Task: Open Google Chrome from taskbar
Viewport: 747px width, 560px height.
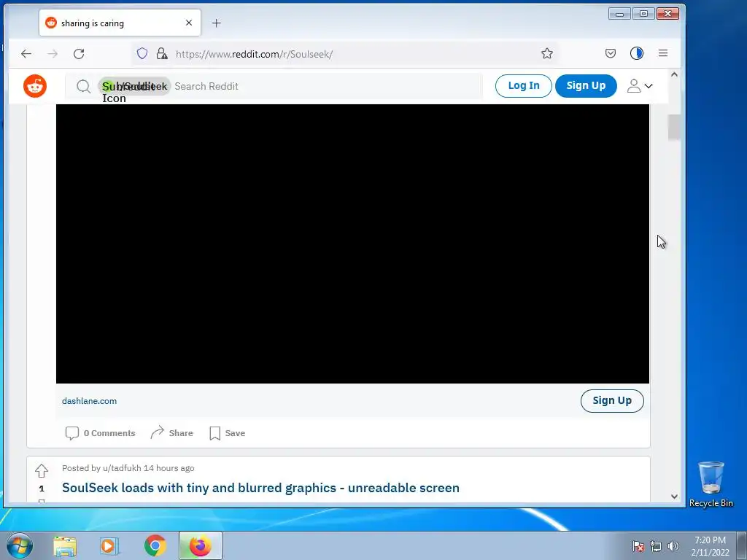Action: 155,545
